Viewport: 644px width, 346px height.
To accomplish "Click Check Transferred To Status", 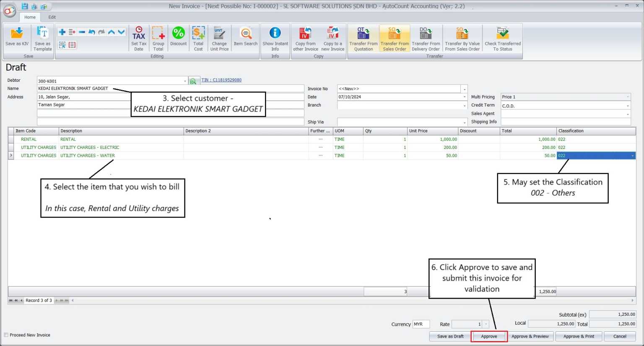I will [x=503, y=38].
